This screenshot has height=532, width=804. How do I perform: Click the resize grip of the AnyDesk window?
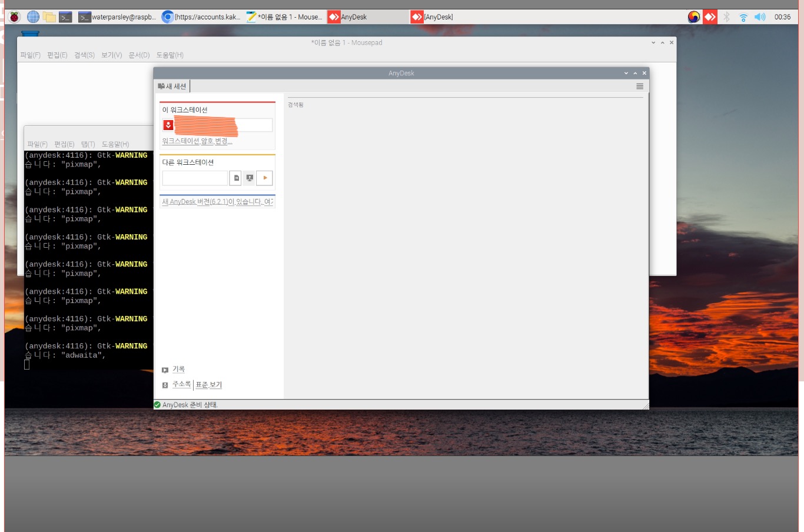click(646, 406)
